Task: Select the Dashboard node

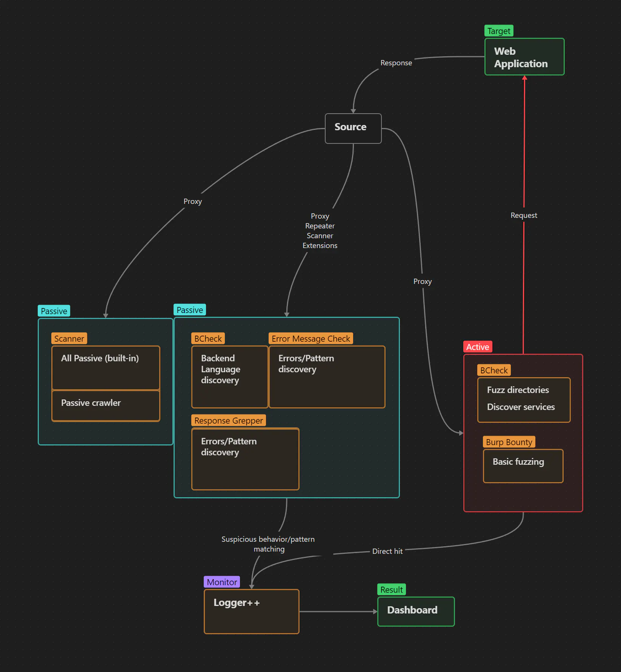Action: (x=416, y=612)
